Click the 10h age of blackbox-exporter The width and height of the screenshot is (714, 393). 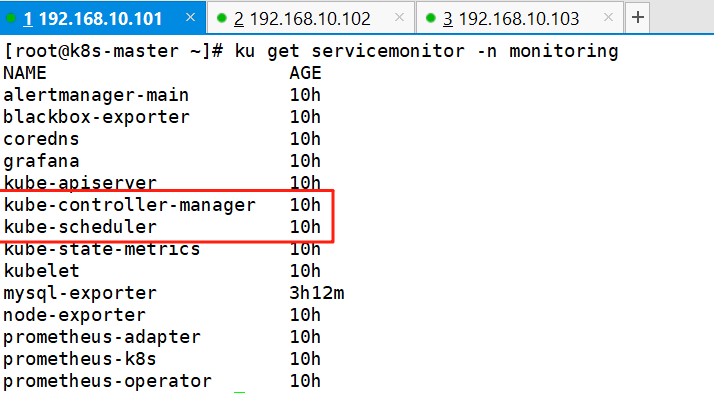click(x=305, y=117)
